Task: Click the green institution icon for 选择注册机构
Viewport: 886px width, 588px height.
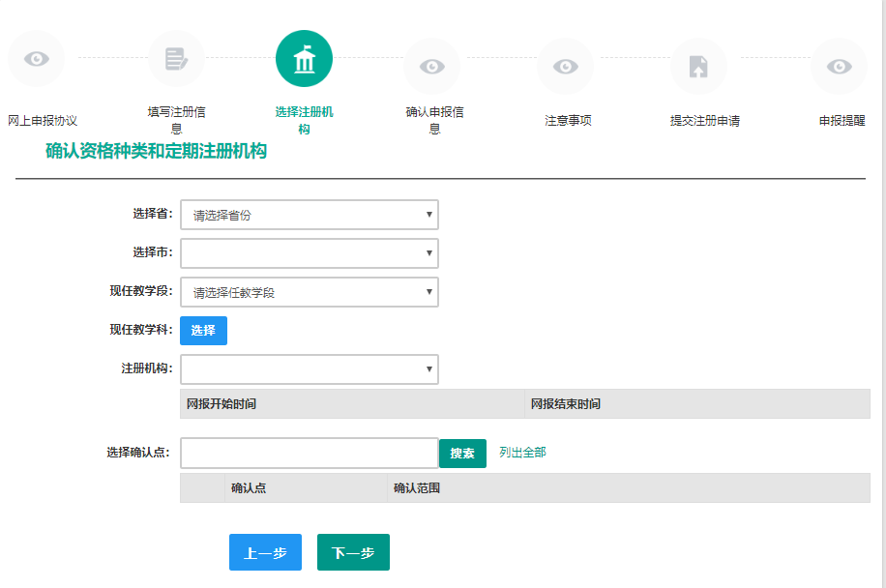Action: 304,59
